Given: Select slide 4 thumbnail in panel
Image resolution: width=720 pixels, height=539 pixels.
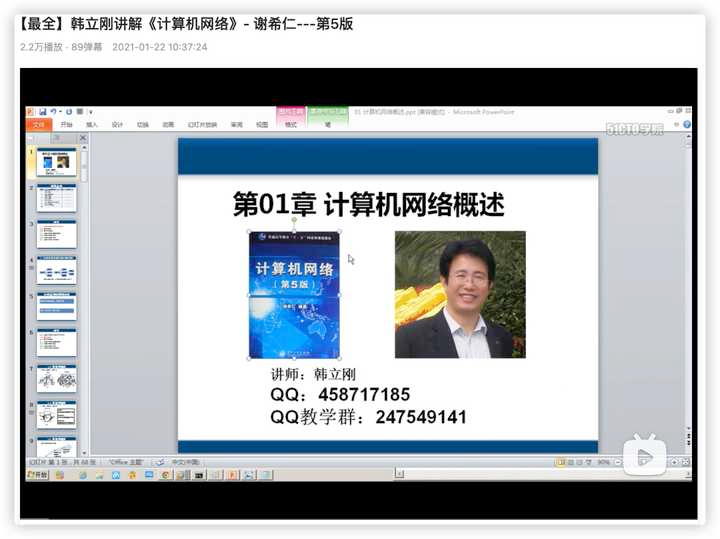Looking at the screenshot, I should tap(57, 270).
